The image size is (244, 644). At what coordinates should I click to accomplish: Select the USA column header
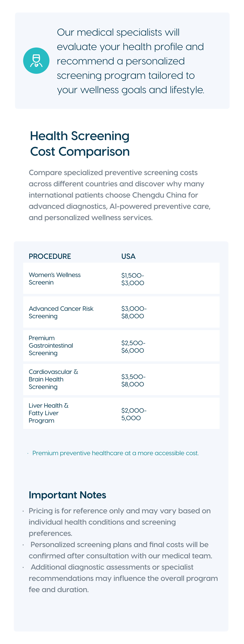click(128, 256)
